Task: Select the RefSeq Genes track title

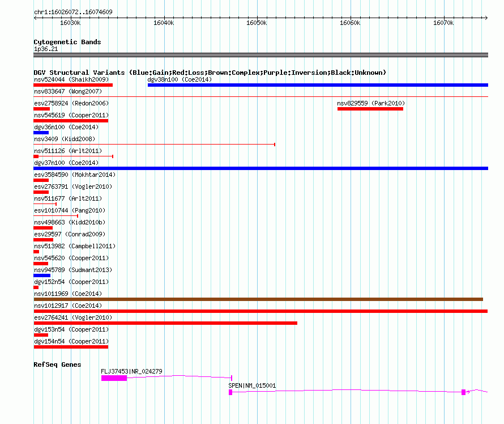Action: coord(57,364)
